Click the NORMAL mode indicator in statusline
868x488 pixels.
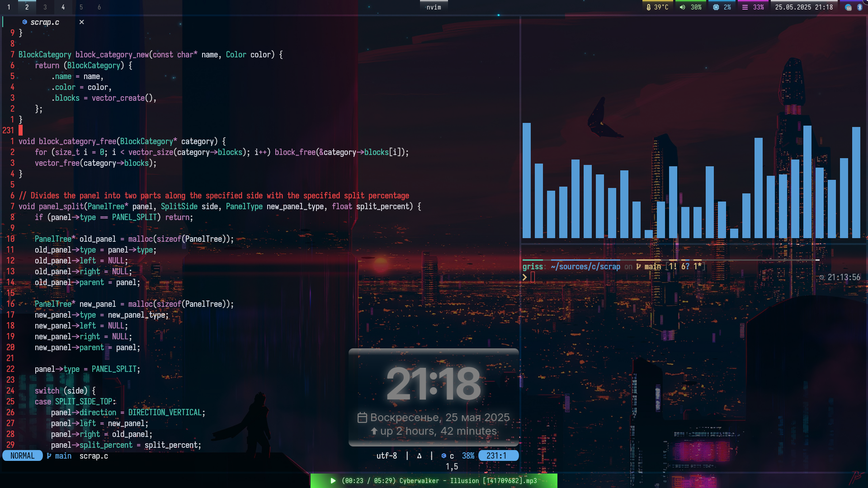pyautogui.click(x=22, y=456)
